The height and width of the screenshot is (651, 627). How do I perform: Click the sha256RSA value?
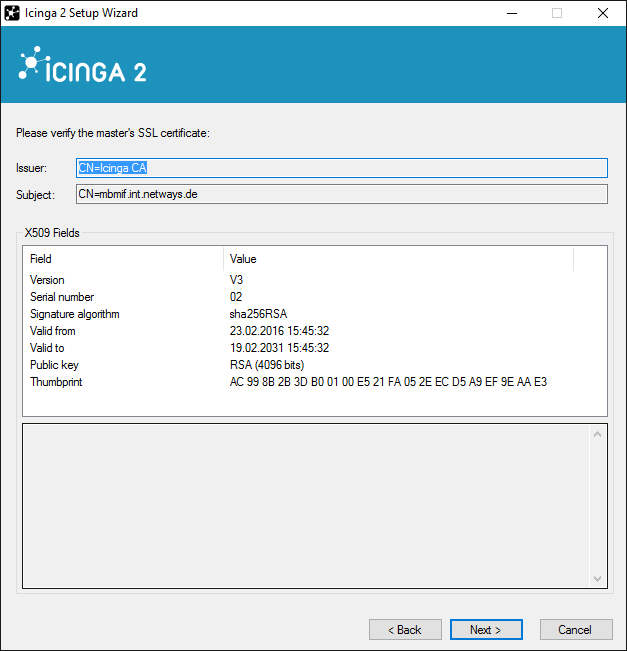(258, 314)
